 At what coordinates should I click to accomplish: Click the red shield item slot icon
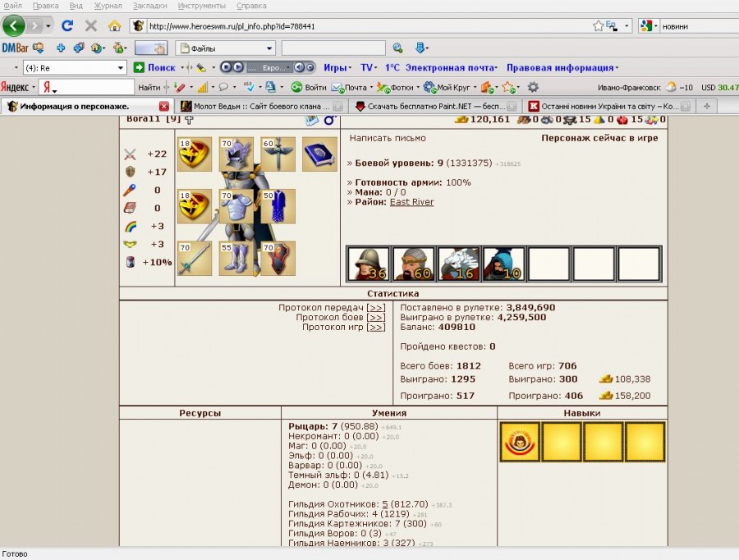tap(278, 259)
